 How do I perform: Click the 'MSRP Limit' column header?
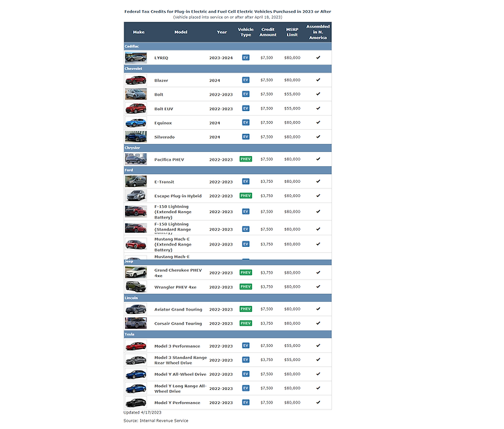[292, 32]
